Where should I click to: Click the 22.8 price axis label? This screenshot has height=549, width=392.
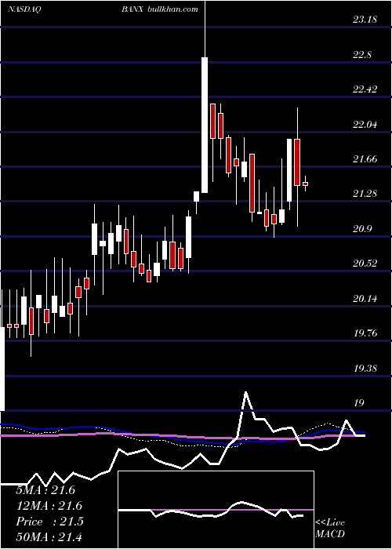point(362,55)
